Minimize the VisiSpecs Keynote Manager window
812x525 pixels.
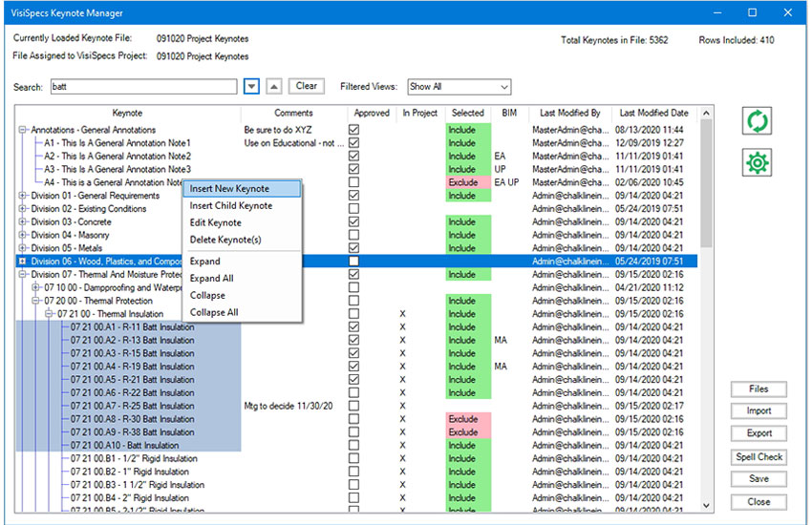tap(717, 12)
